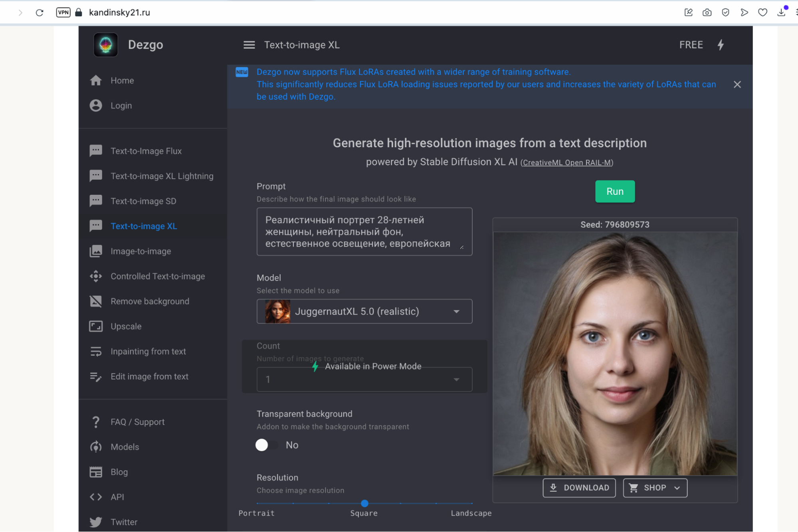Click the Text-to-Image Flux chat icon
The image size is (798, 532).
[96, 151]
